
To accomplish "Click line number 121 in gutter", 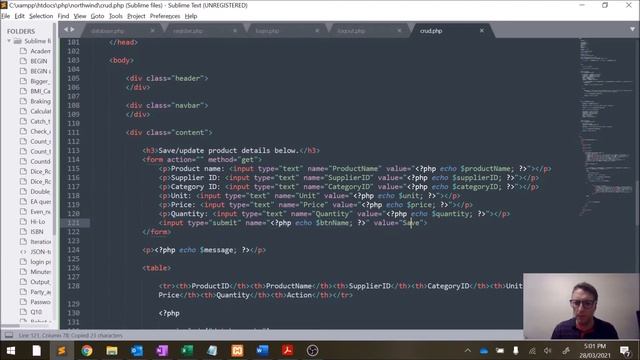I will pos(73,223).
